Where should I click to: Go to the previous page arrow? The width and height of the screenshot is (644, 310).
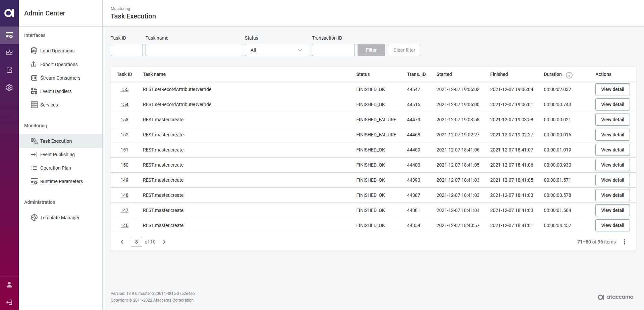122,242
